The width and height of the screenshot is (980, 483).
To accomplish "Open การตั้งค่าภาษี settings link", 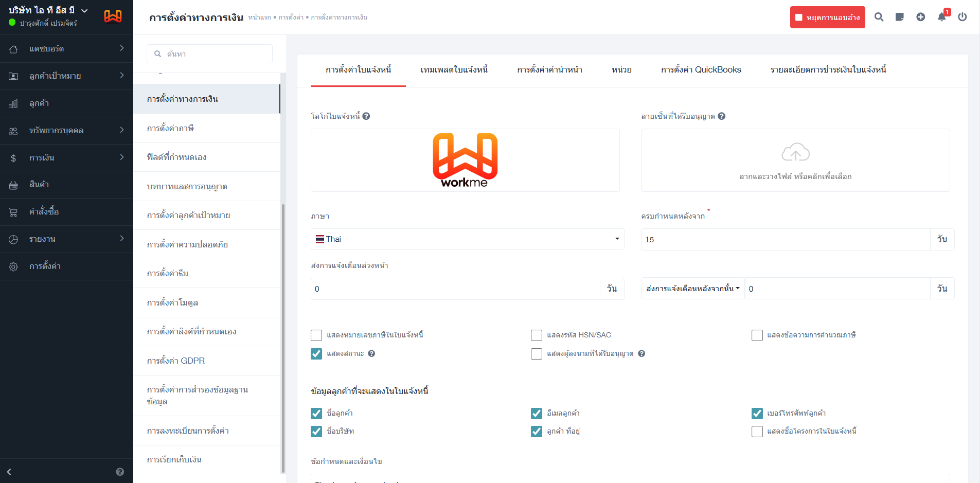I will [170, 128].
